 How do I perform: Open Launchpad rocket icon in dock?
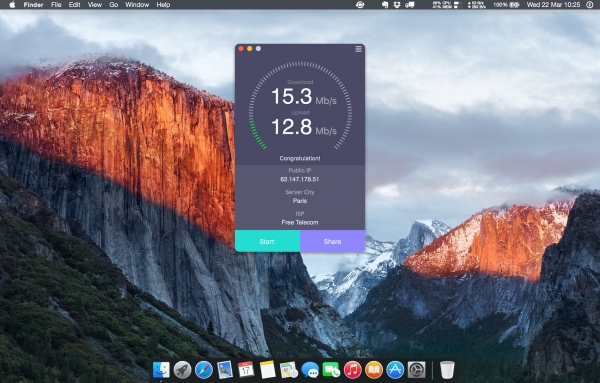tap(183, 370)
